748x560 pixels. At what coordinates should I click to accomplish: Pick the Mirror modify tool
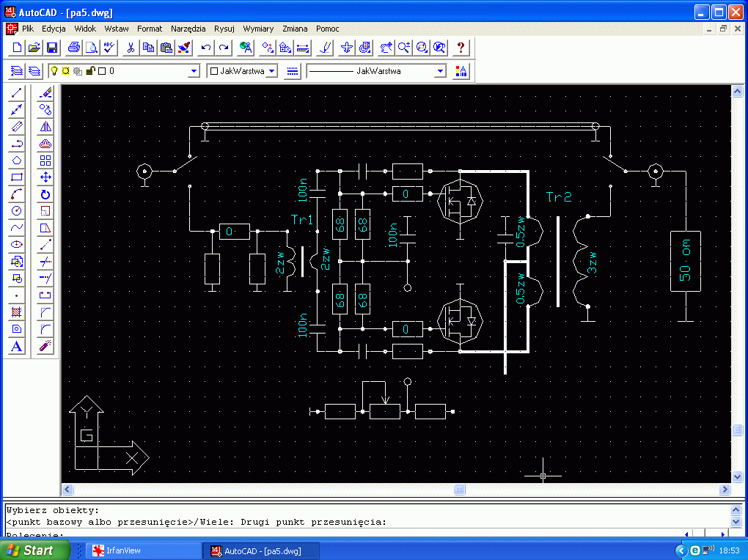coord(45,127)
